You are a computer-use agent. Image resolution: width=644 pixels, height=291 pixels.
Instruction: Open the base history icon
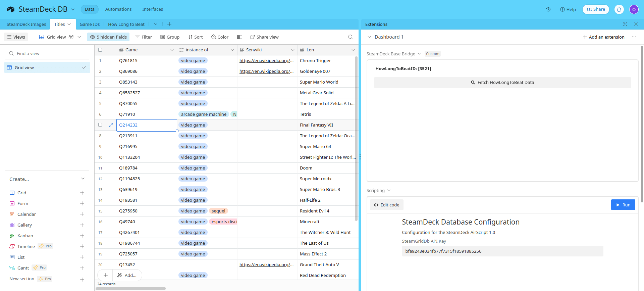548,9
